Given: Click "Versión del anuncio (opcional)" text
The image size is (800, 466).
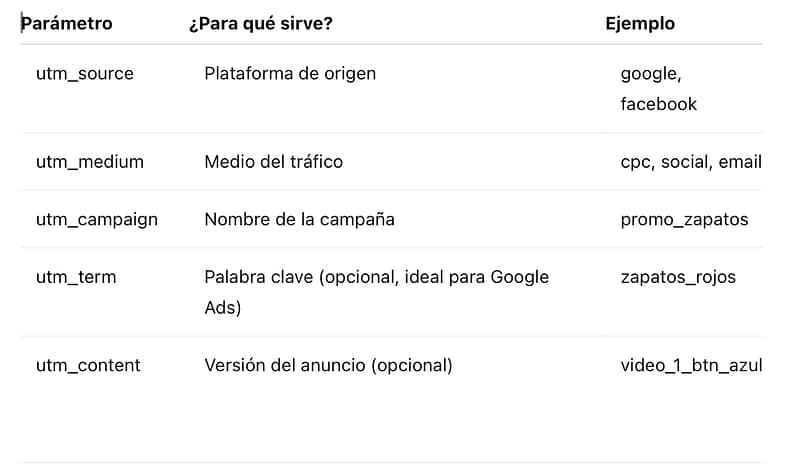Looking at the screenshot, I should [328, 366].
